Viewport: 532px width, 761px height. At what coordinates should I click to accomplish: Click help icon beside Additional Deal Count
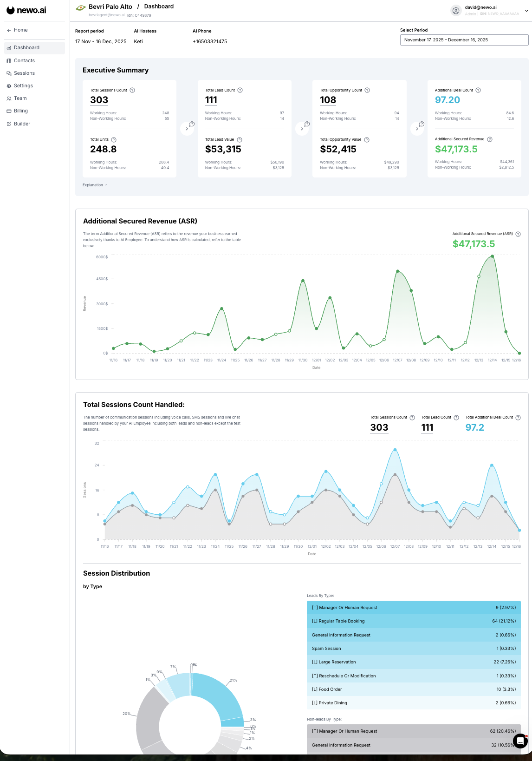point(478,90)
